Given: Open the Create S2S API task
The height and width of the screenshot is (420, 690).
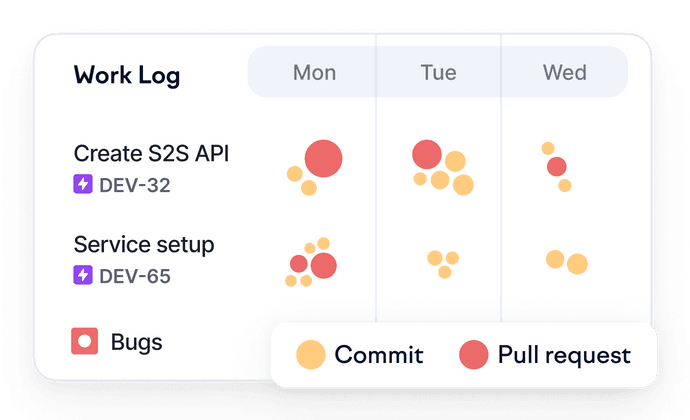Looking at the screenshot, I should 151,154.
